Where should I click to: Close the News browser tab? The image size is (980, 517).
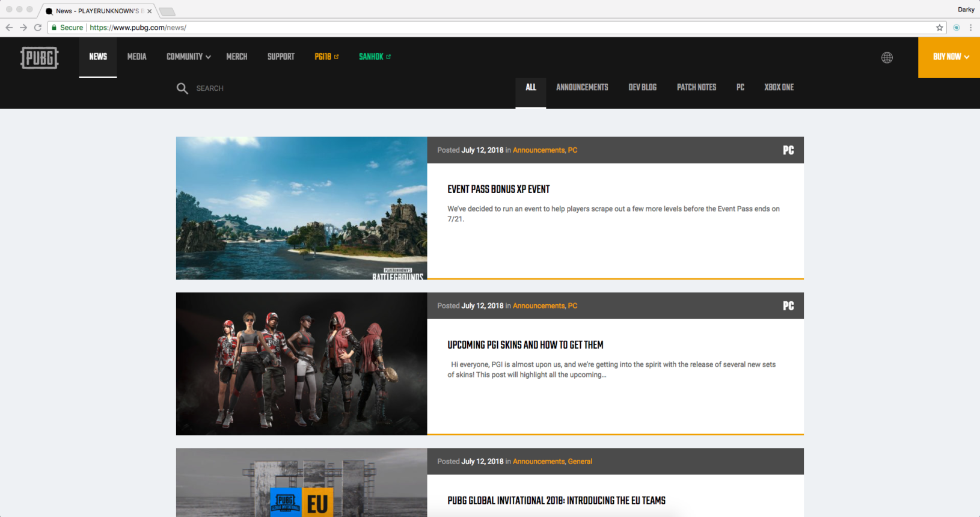point(150,11)
